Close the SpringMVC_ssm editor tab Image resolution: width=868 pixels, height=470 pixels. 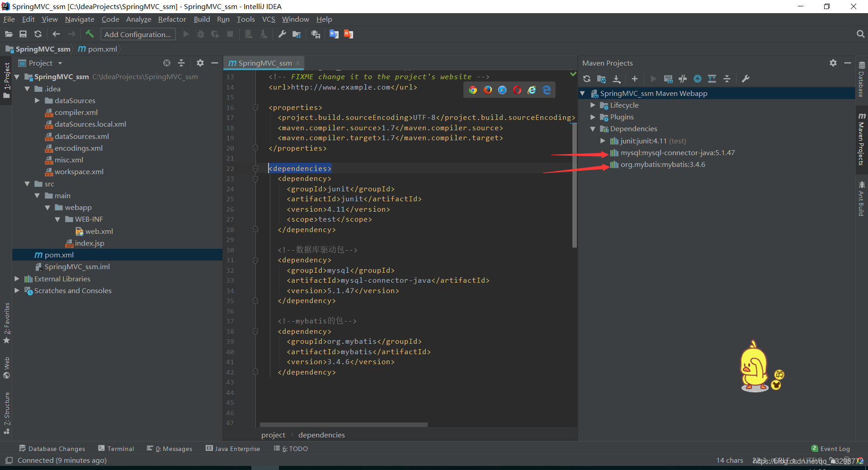(x=297, y=63)
